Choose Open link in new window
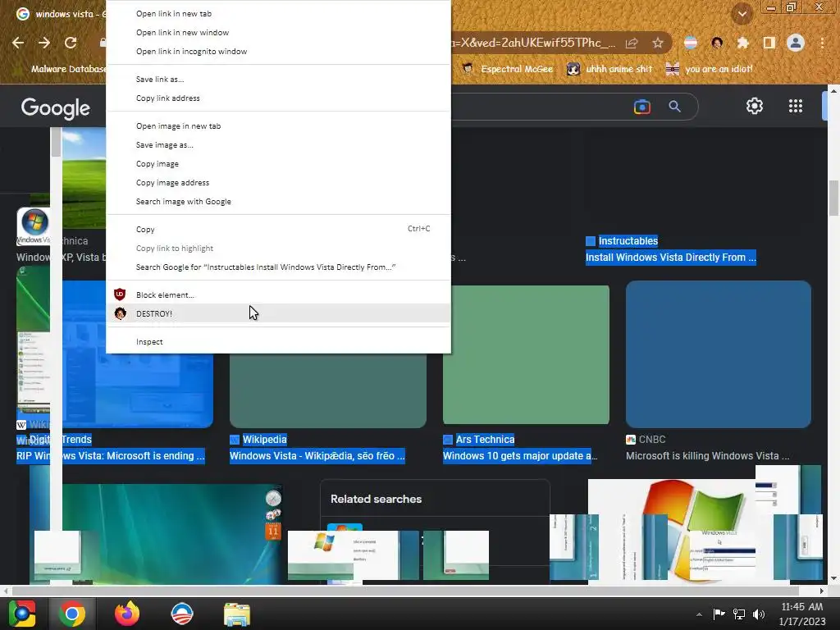 pos(278,33)
